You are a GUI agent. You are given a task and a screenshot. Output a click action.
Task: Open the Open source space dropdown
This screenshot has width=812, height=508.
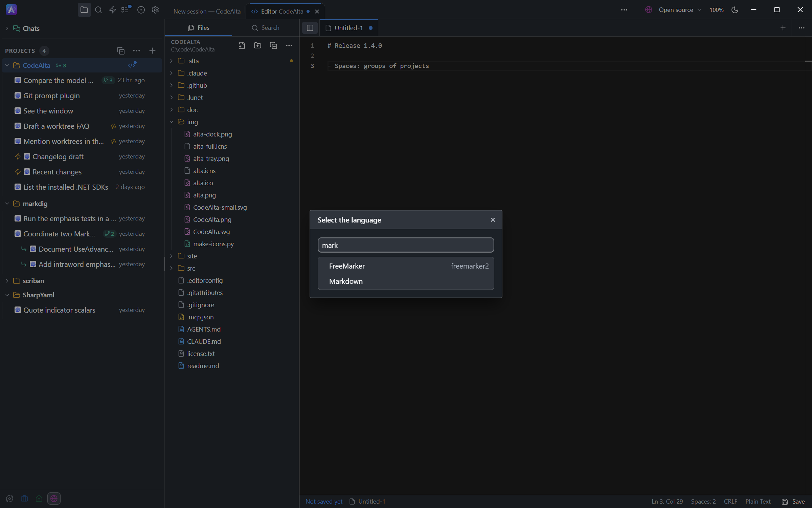coord(673,10)
